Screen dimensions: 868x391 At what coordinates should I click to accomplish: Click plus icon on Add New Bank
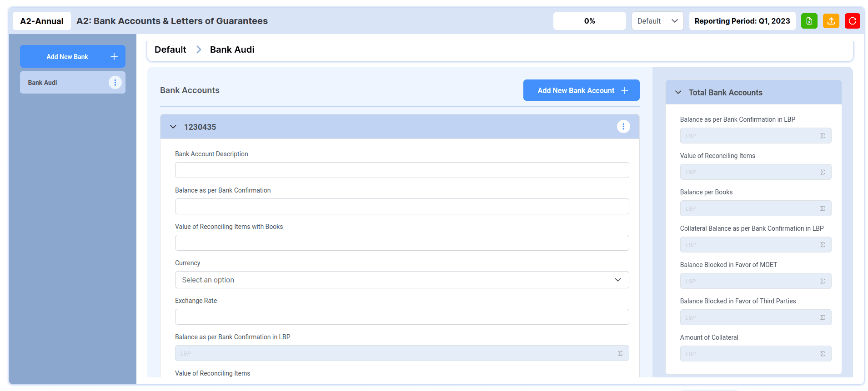[x=114, y=56]
